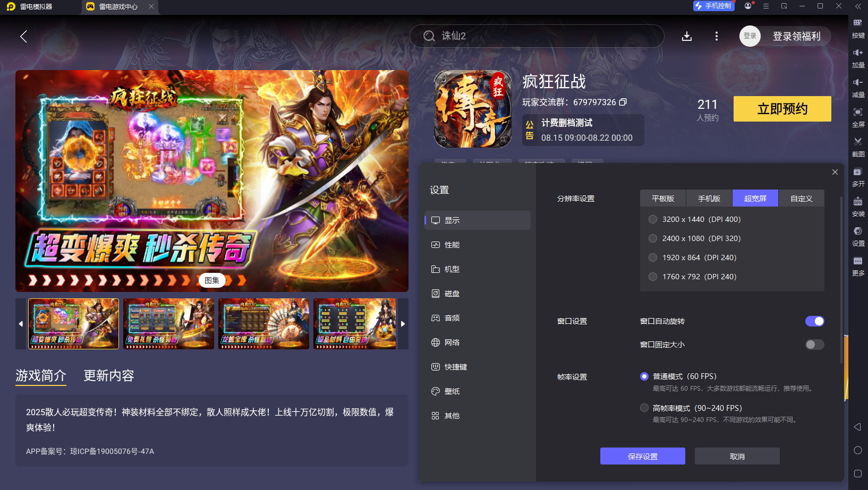Close the 雷电游戏中心 tab
Screen dimensions: 868x490
(151, 6)
